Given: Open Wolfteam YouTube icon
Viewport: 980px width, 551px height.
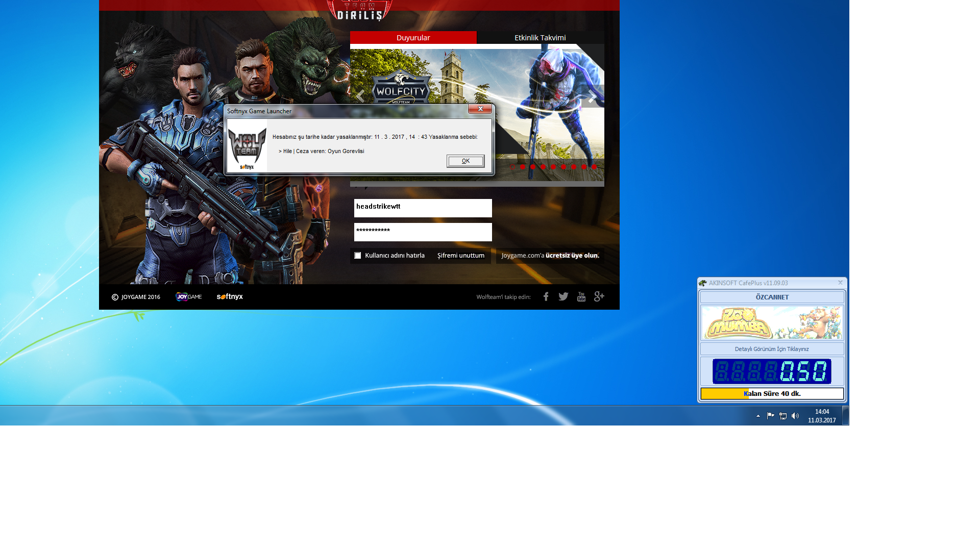Looking at the screenshot, I should [x=581, y=296].
